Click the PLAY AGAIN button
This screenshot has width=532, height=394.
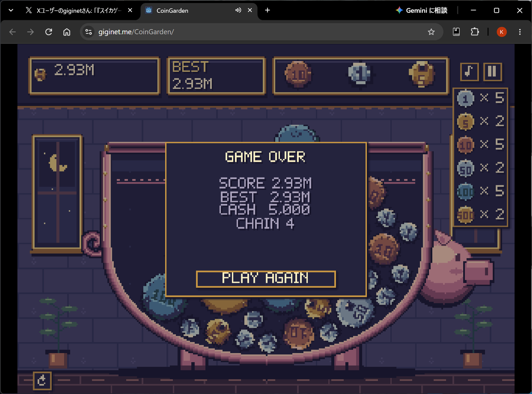(266, 279)
